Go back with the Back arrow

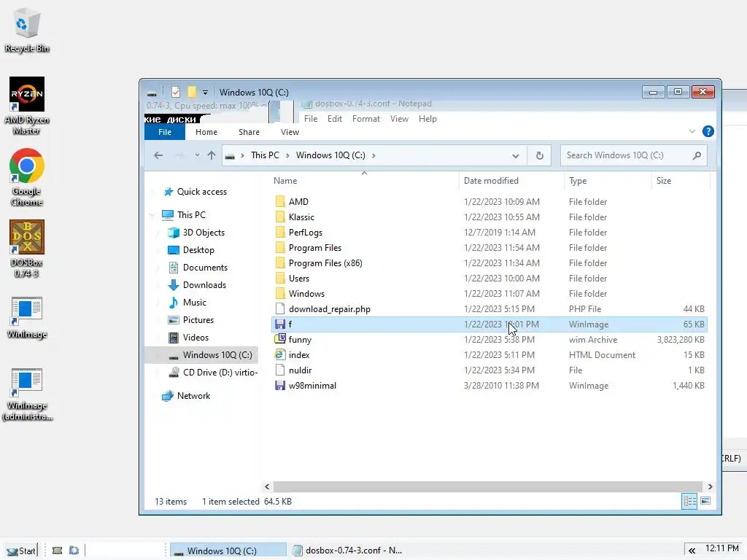[158, 155]
